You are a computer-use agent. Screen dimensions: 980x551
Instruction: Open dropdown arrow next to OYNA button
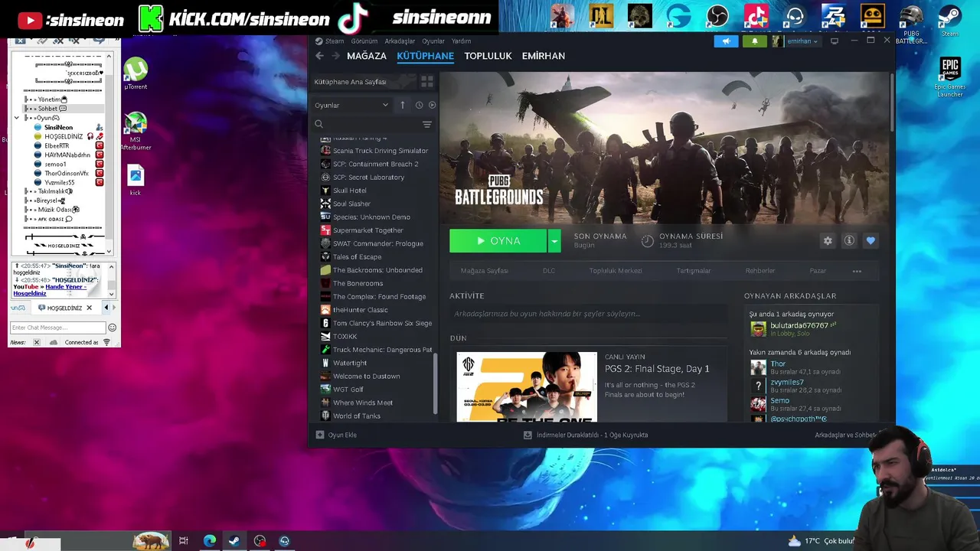[x=554, y=240]
